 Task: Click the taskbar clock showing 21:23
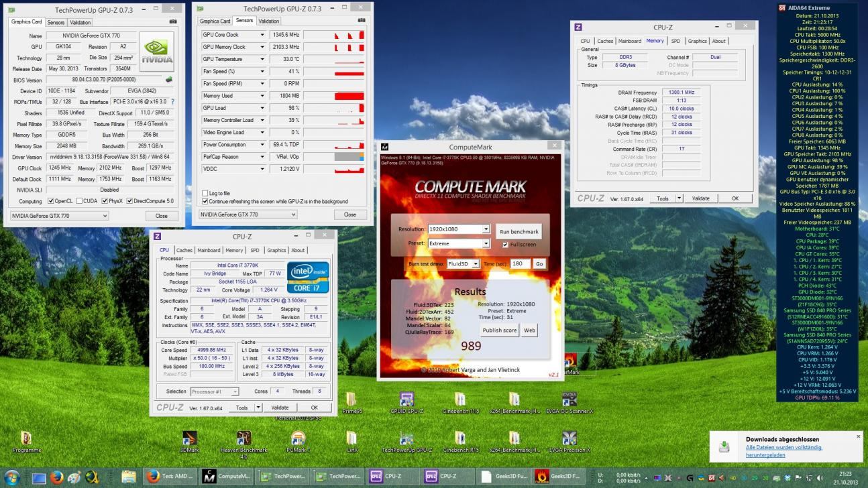point(845,473)
